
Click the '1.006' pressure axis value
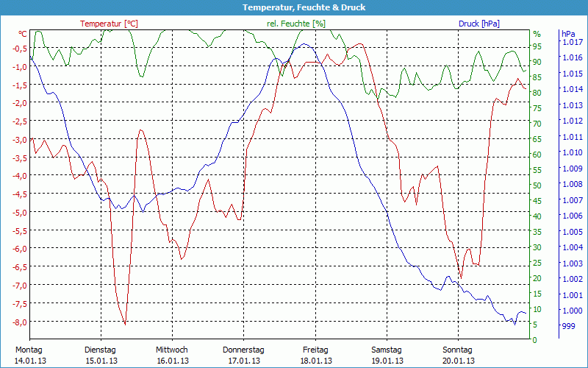pyautogui.click(x=573, y=216)
